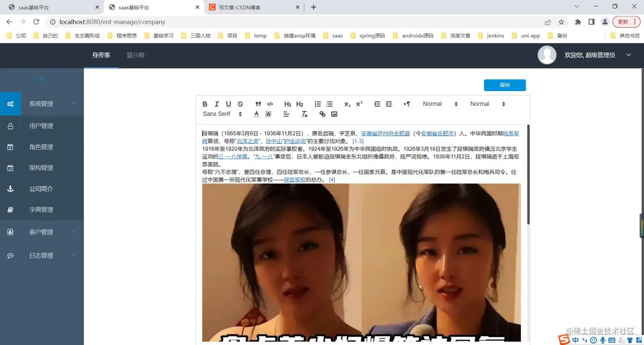Apply Heading 1 style
This screenshot has width=644, height=345.
288,104
